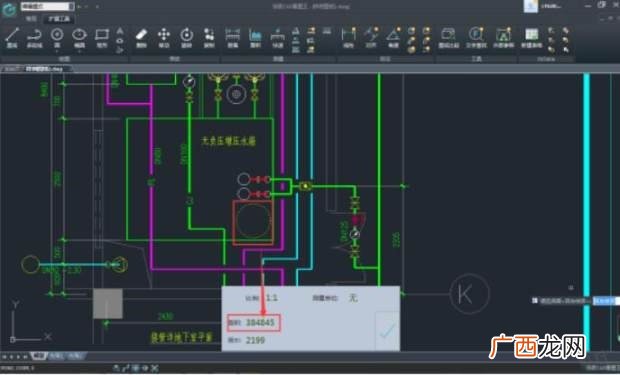
Task: Open the text search tool with magnifier
Action: (476, 38)
